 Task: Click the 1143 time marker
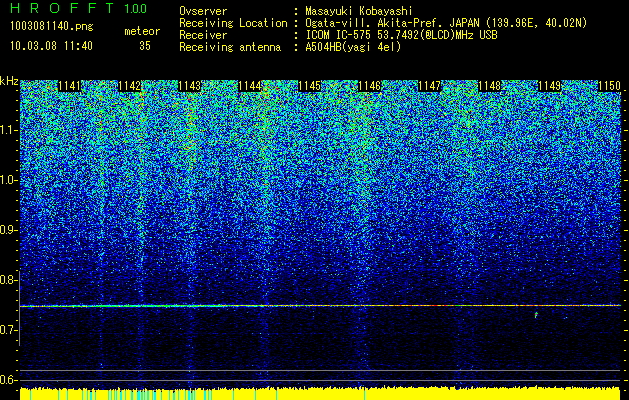pos(190,86)
